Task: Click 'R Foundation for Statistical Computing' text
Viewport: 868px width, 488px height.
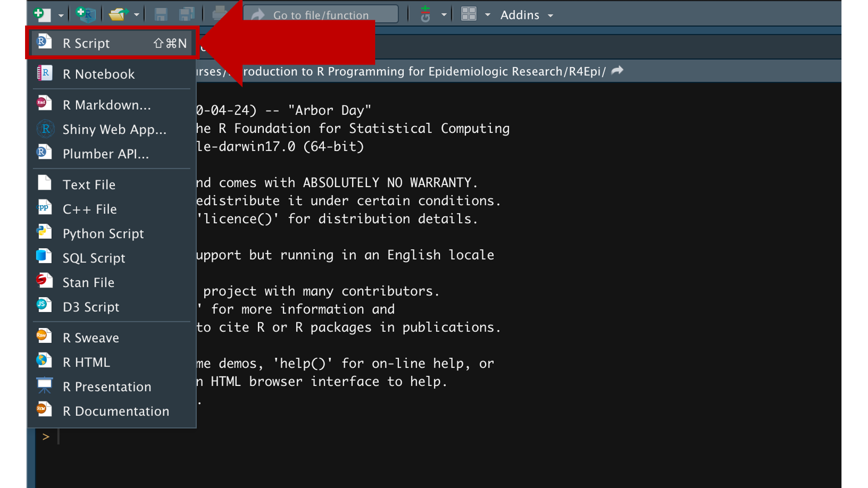Action: tap(364, 129)
